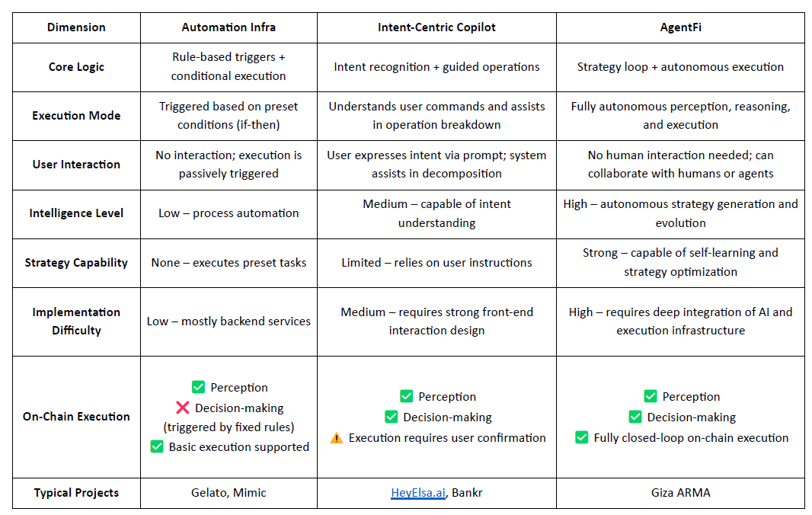This screenshot has height=515, width=812.
Task: Click green check beside Copilot Decision-making
Action: (391, 417)
